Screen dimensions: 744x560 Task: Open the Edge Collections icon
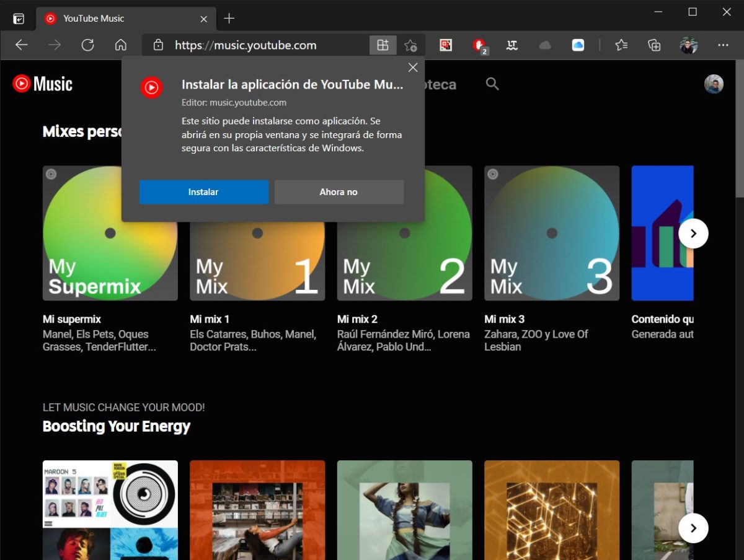(654, 45)
